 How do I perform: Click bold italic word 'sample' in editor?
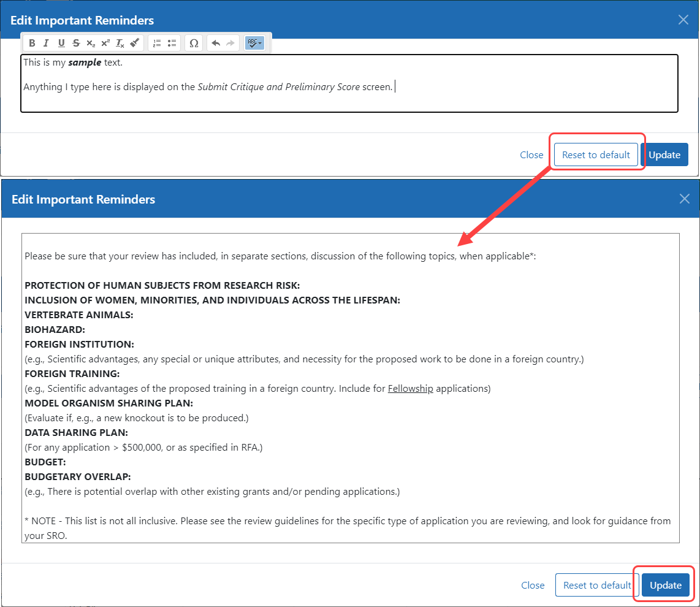(x=85, y=63)
